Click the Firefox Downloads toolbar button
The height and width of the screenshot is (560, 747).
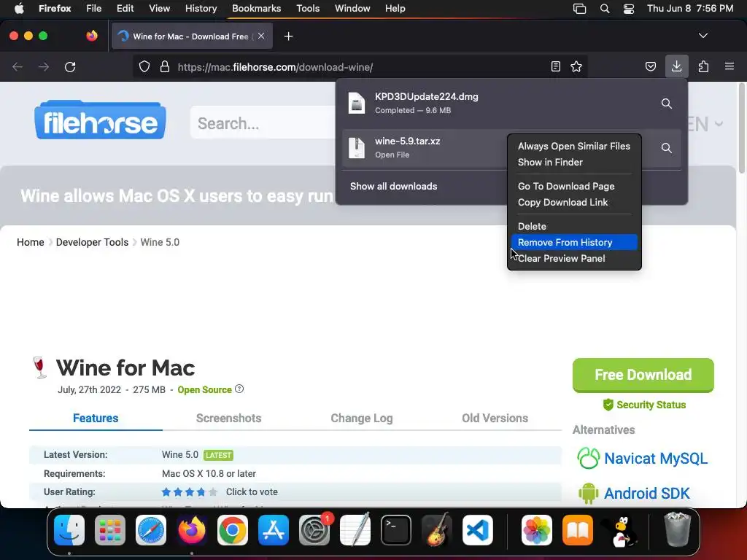[x=676, y=66]
